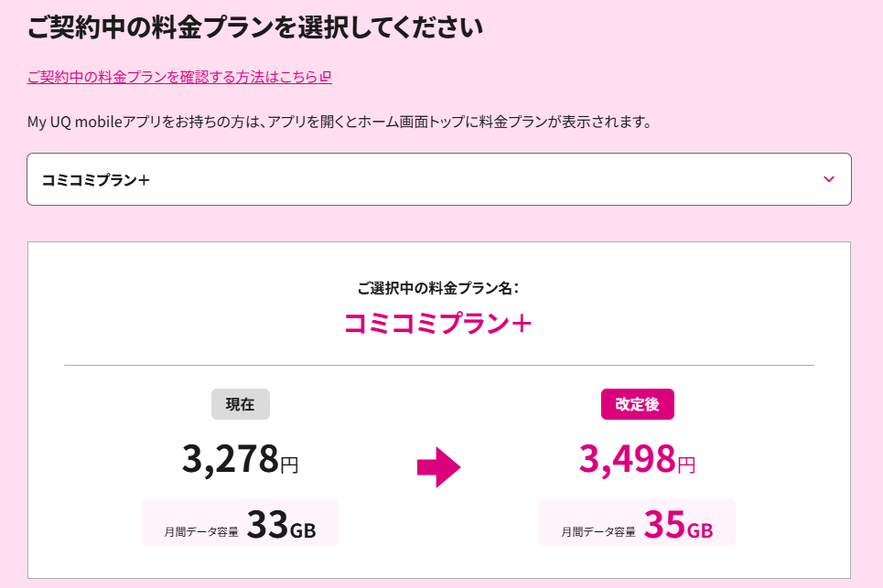Click the pink right arrow between prices
This screenshot has width=883, height=588.
pyautogui.click(x=438, y=467)
